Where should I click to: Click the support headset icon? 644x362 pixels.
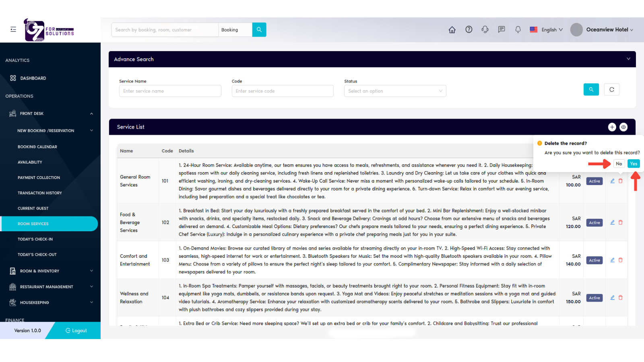(x=485, y=29)
